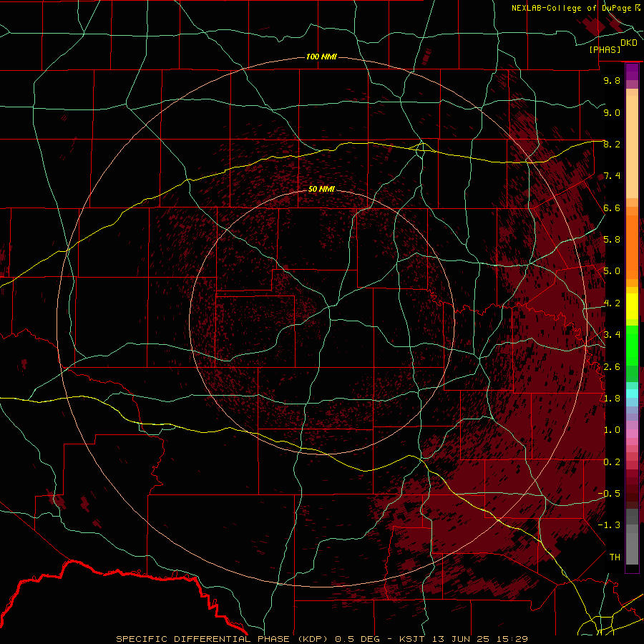
Task: Click the 6.6 scale value
Action: 612,208
